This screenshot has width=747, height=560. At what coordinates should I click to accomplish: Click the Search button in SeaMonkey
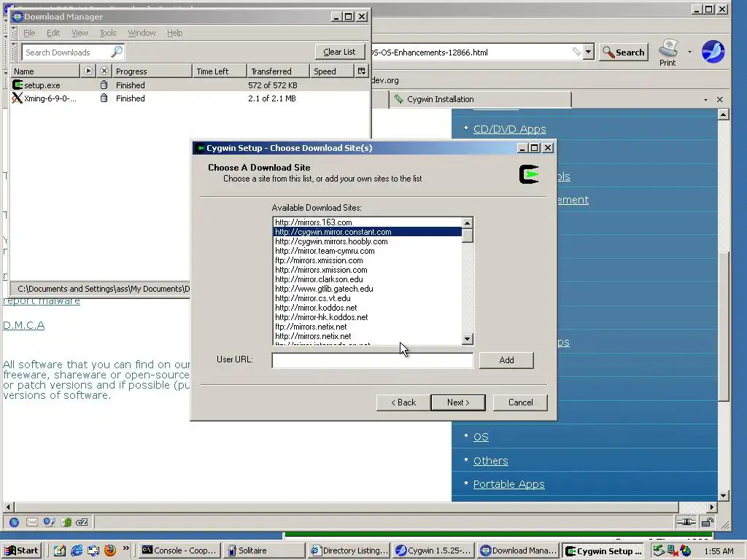(624, 52)
